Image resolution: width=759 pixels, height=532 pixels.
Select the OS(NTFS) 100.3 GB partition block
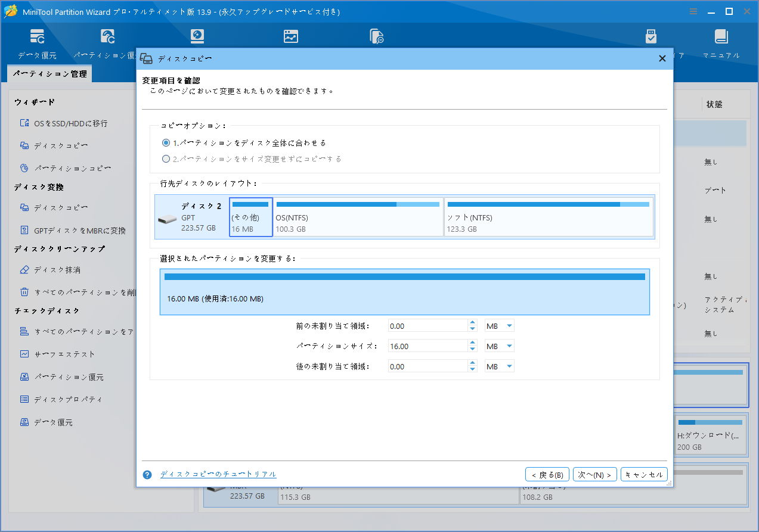(358, 217)
